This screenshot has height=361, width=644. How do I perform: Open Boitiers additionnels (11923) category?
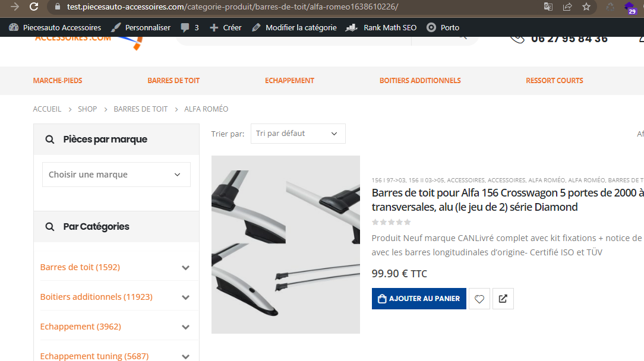pyautogui.click(x=96, y=296)
